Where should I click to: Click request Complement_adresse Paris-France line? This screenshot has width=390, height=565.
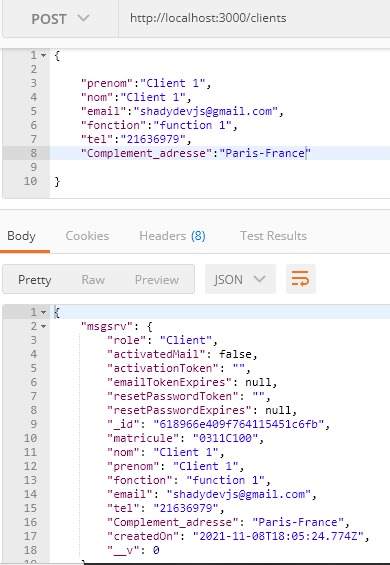coord(196,154)
